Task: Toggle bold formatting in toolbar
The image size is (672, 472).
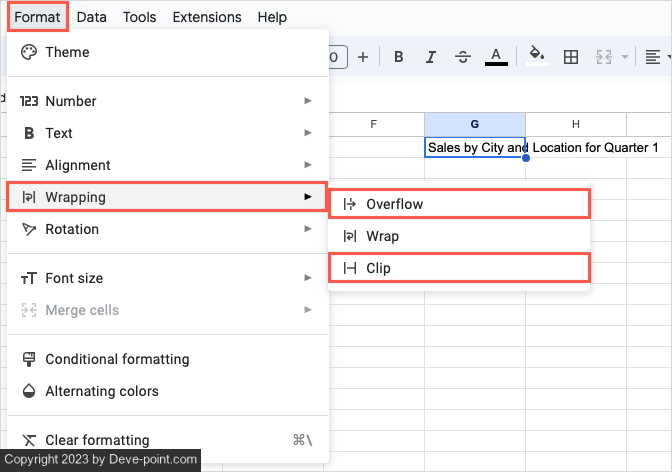Action: click(399, 57)
